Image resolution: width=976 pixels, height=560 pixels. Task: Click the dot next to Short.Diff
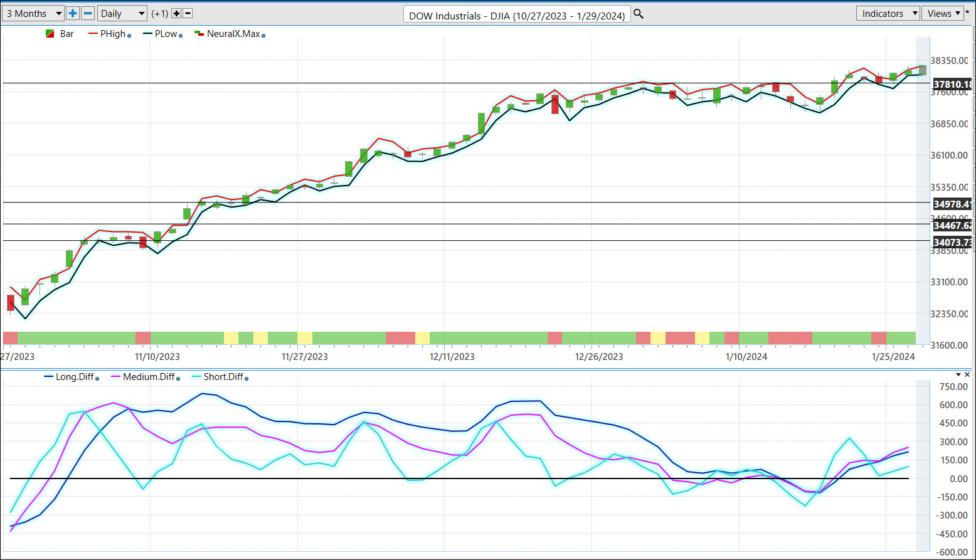(247, 378)
